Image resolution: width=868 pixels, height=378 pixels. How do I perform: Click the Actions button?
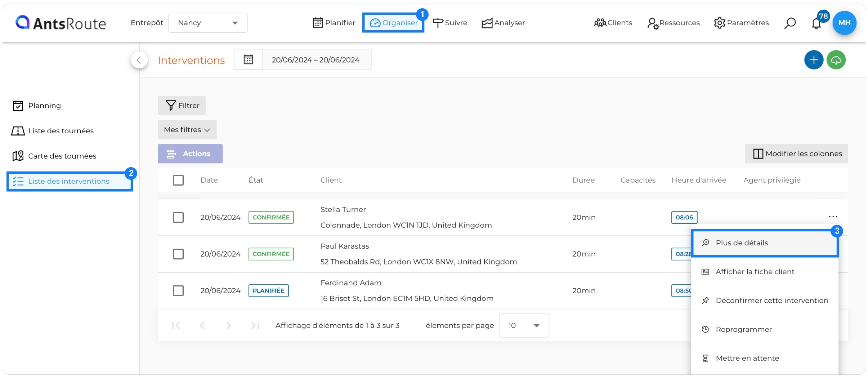pyautogui.click(x=190, y=154)
